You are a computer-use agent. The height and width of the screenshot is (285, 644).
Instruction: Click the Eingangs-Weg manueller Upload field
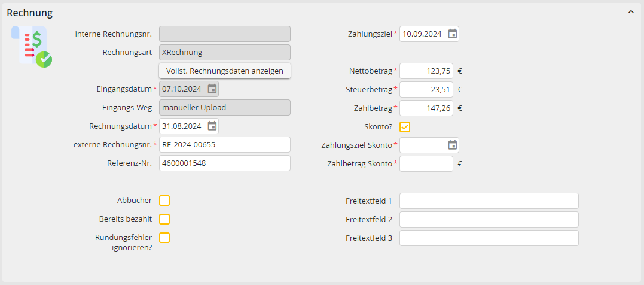point(225,107)
